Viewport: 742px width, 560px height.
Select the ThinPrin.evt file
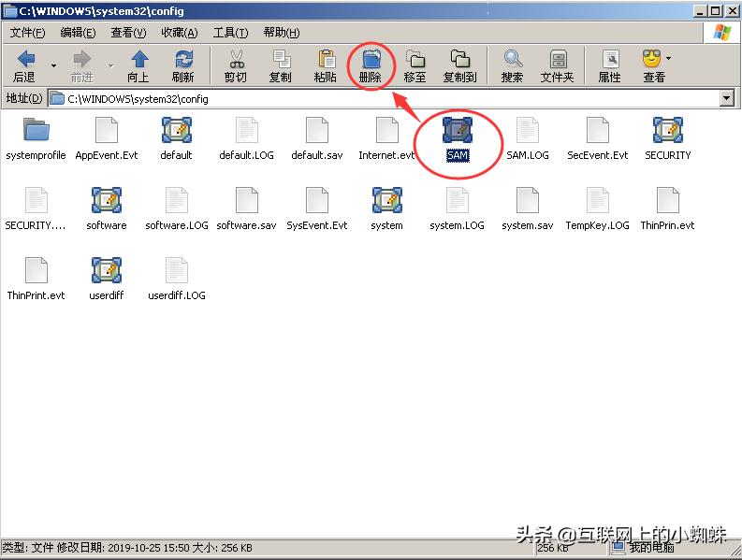pos(668,209)
